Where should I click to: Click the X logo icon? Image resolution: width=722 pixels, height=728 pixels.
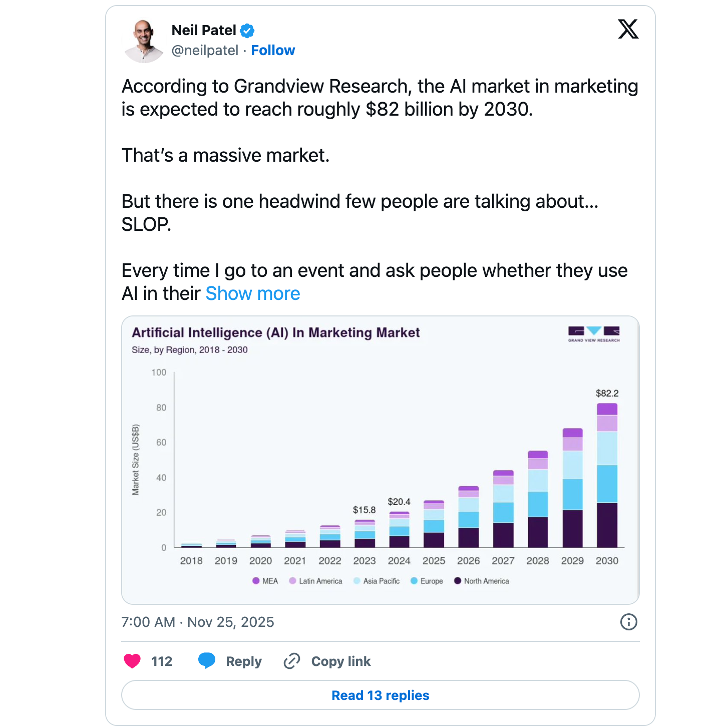[x=628, y=29]
